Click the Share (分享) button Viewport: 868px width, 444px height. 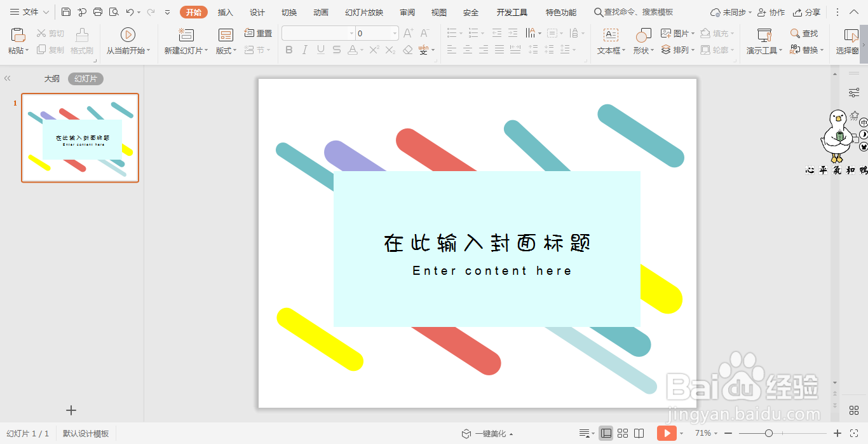tap(807, 12)
